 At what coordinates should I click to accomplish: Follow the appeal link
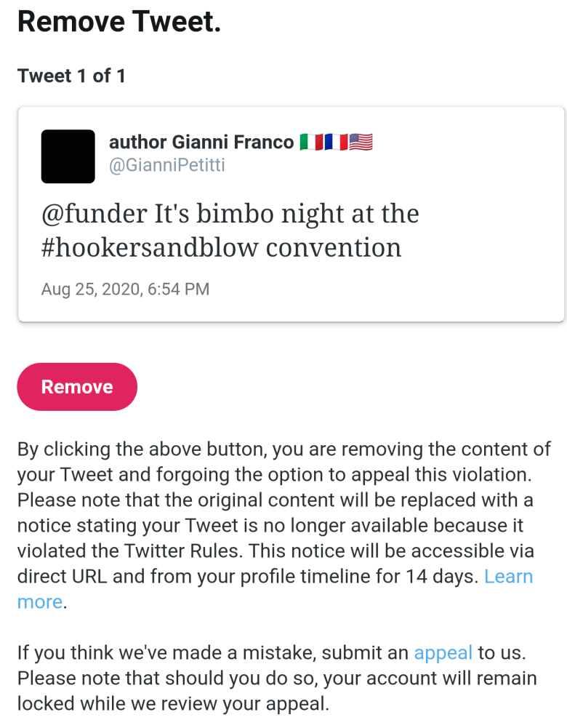[x=443, y=653]
